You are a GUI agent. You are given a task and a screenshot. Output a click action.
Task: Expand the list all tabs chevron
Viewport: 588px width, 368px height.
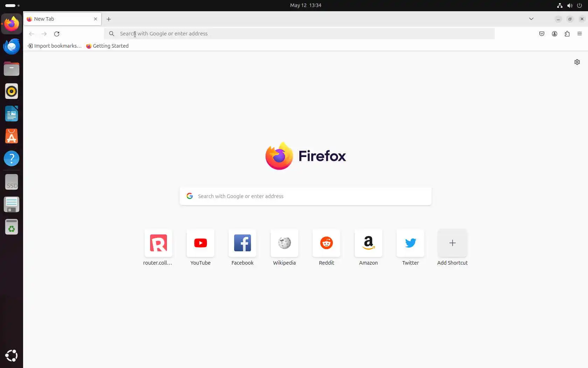click(531, 19)
